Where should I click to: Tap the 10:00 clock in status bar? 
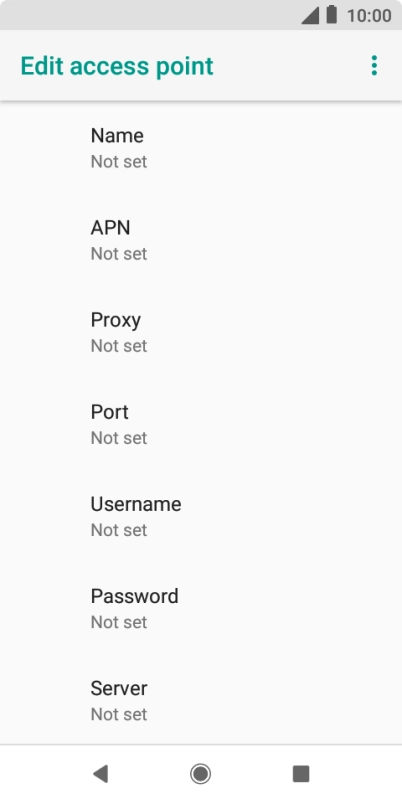[369, 15]
